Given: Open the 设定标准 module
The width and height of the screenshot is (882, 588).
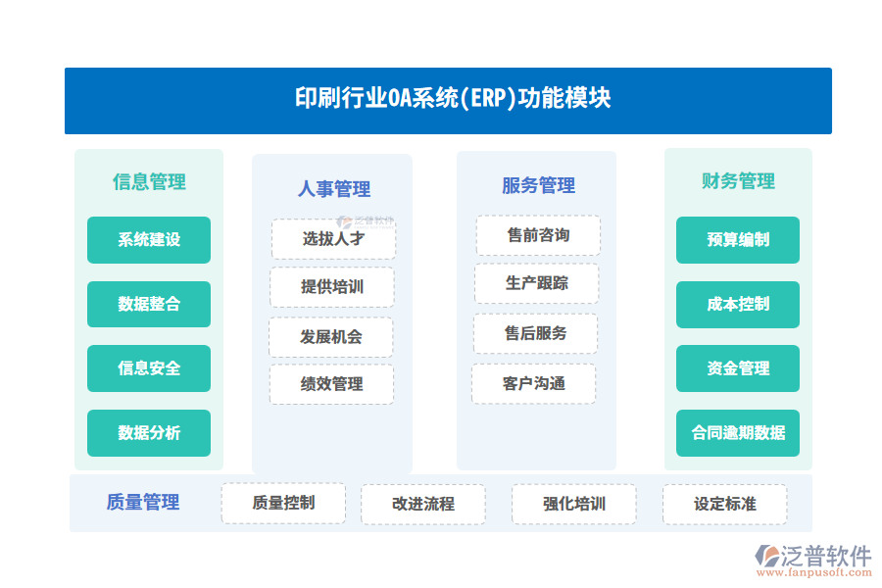Looking at the screenshot, I should pos(725,504).
